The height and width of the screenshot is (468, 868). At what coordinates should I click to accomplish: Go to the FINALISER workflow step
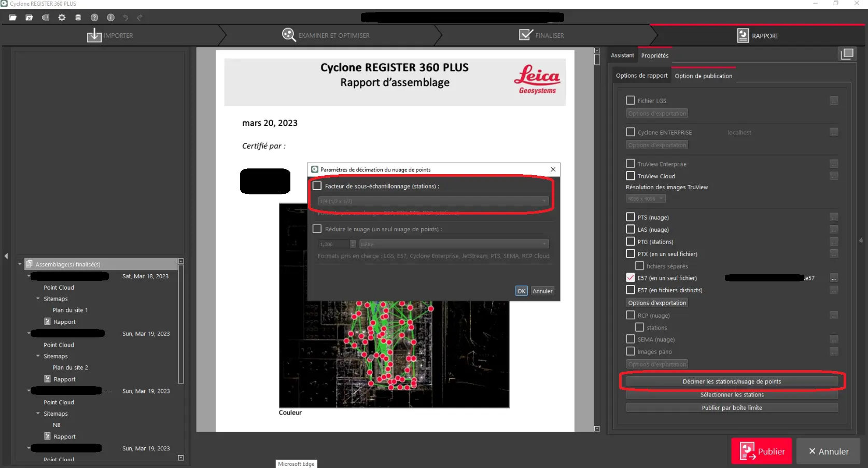(x=541, y=35)
